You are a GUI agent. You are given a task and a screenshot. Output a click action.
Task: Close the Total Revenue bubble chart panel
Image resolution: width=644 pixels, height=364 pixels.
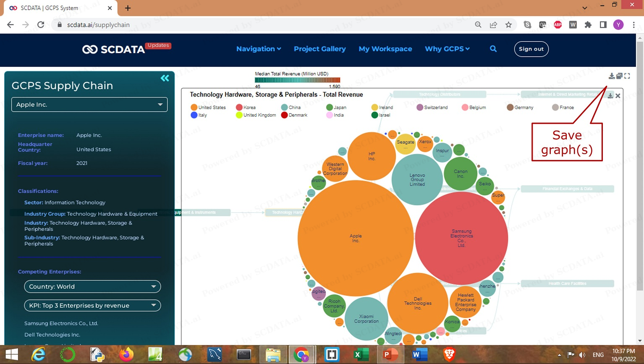tap(618, 96)
